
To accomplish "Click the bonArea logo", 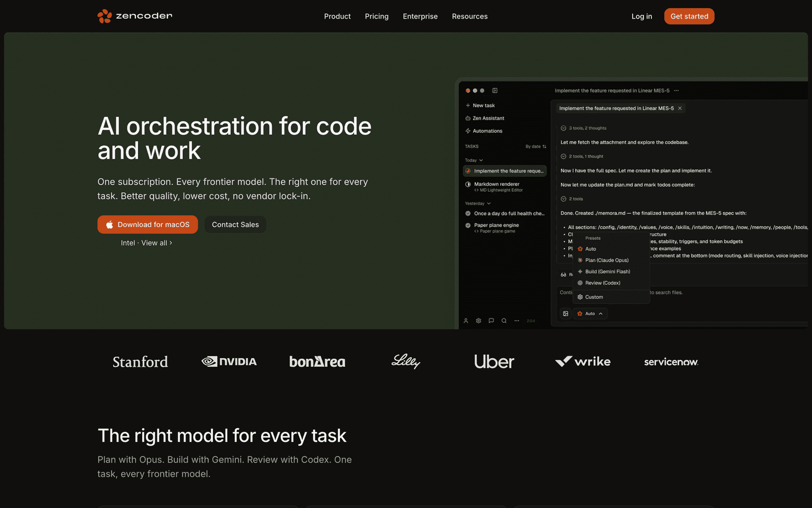I will (x=317, y=361).
